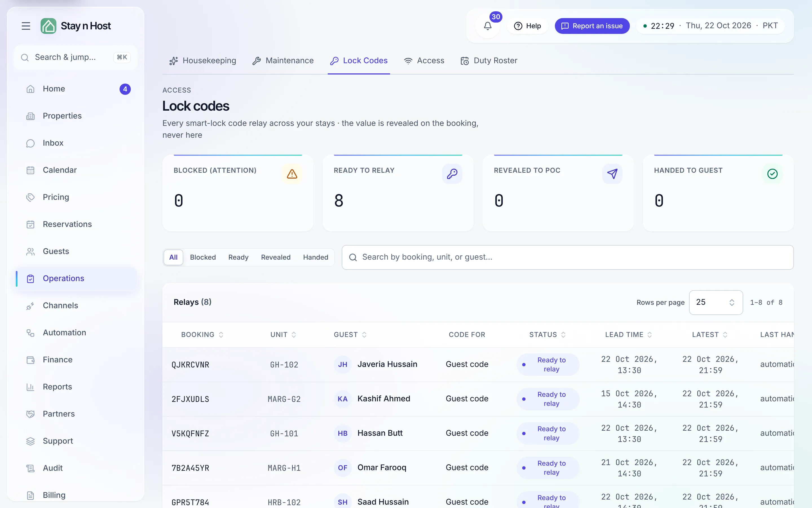Click the Stay n Host logo
812x508 pixels.
click(x=76, y=26)
